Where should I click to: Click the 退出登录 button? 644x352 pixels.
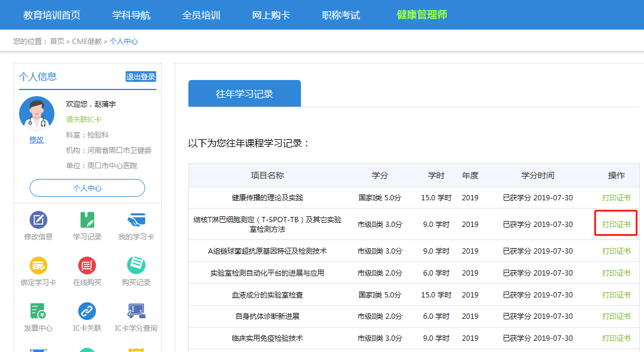coord(140,77)
